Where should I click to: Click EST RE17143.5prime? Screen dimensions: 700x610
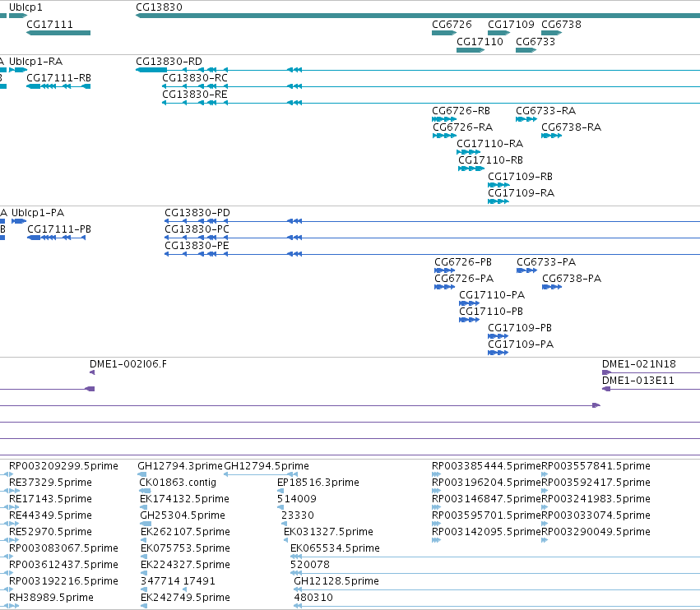50,498
